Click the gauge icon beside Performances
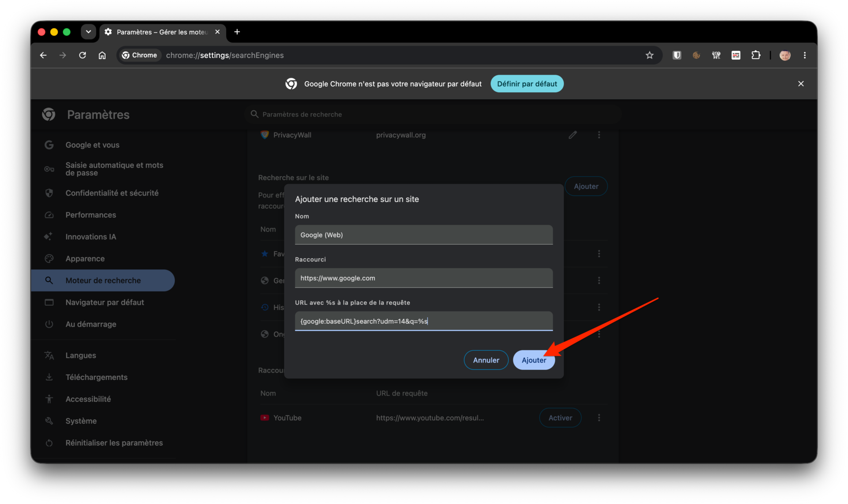This screenshot has height=504, width=848. pos(49,215)
